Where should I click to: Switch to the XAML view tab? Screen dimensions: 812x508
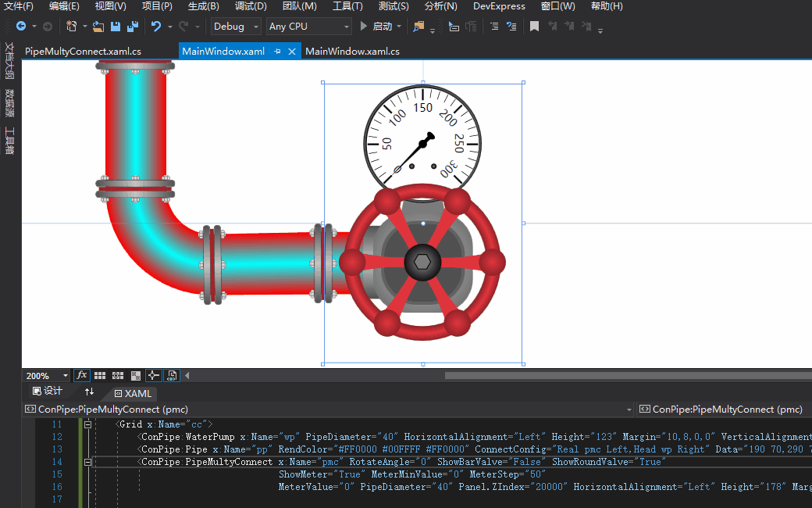(133, 393)
